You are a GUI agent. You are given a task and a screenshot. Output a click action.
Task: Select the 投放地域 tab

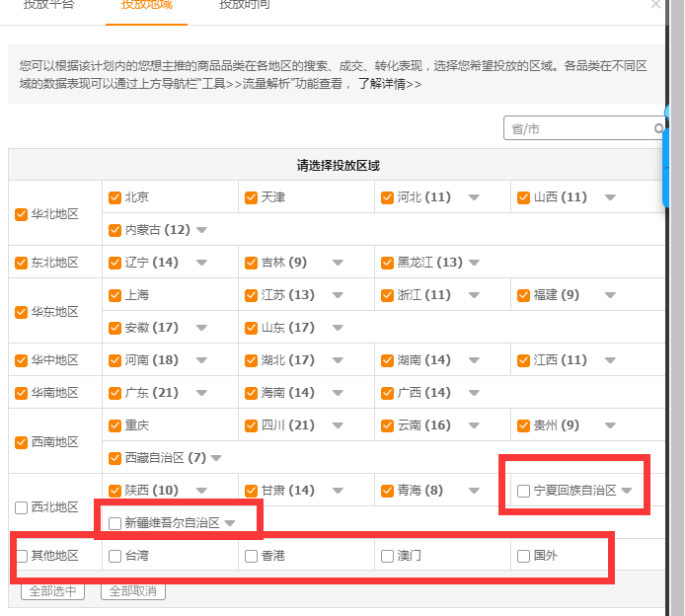tap(146, 5)
